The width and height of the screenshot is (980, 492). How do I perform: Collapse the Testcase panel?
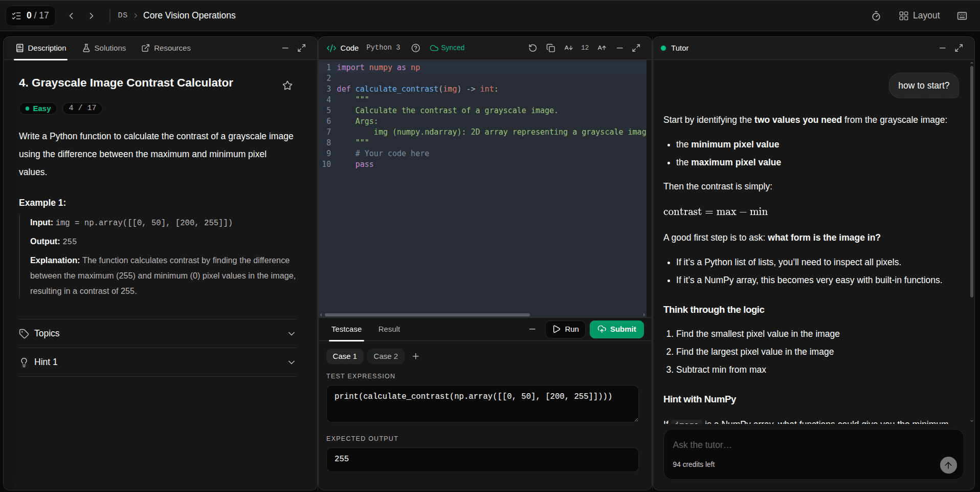[x=532, y=330]
